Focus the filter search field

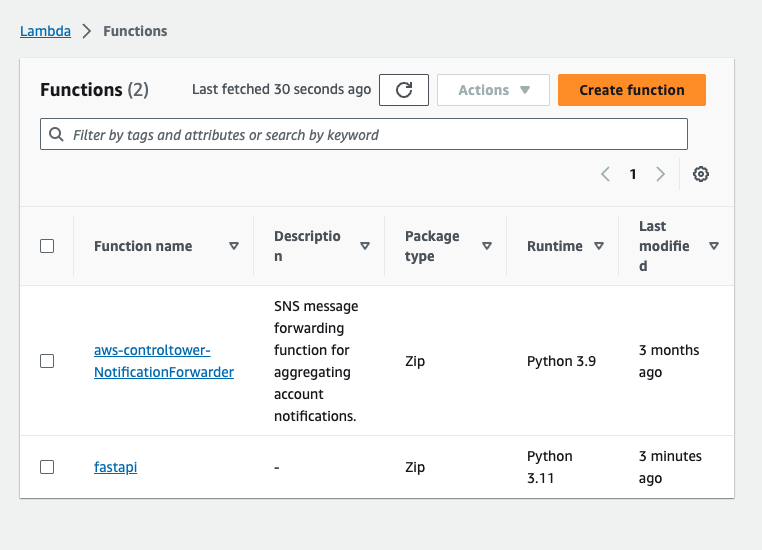(x=364, y=135)
